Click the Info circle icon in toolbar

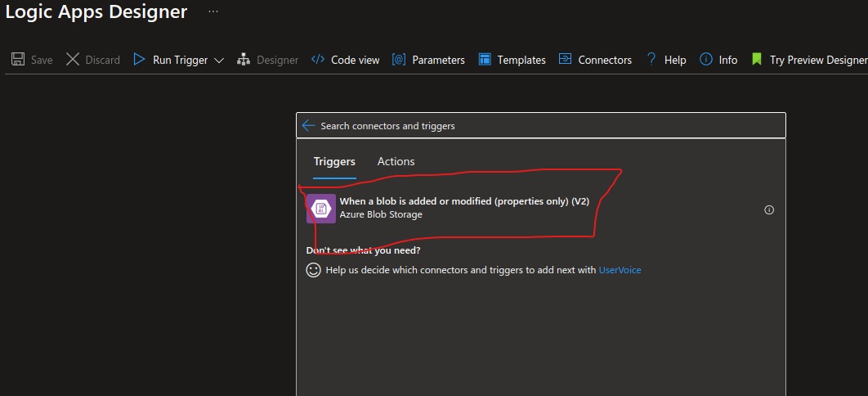coord(706,59)
